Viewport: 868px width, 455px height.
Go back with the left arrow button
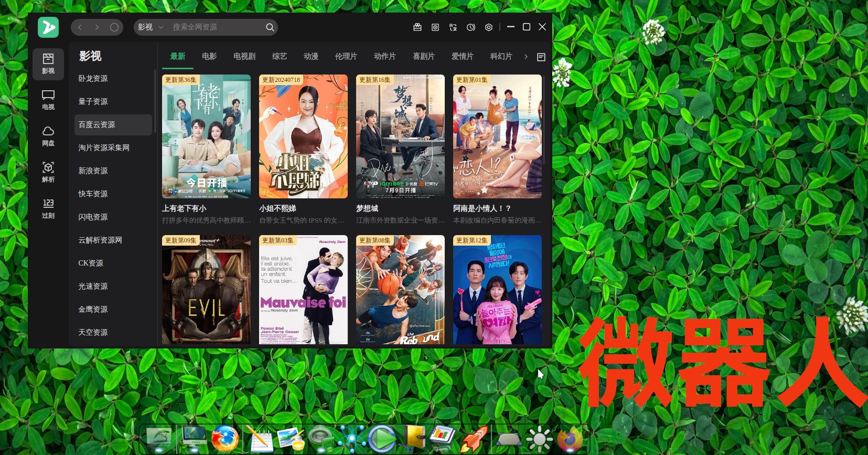[x=80, y=27]
